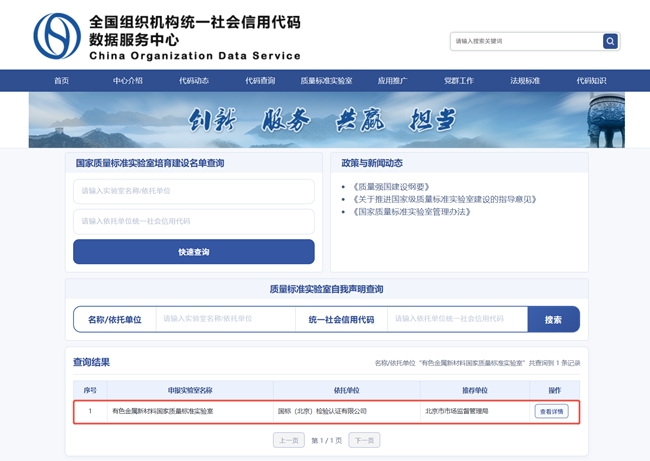Open the 代码知识 menu item
This screenshot has width=650, height=461.
coord(590,81)
